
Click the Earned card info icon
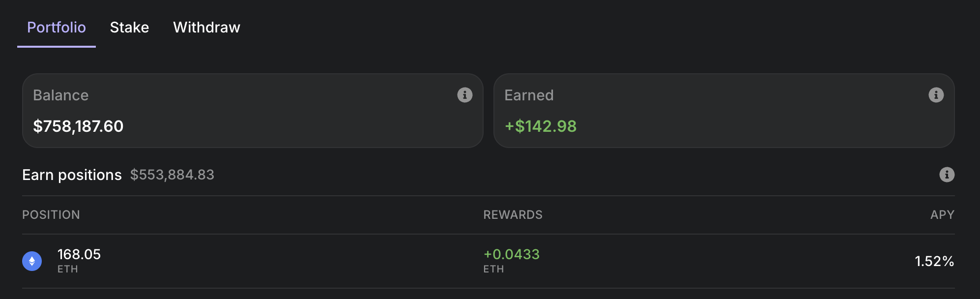936,95
